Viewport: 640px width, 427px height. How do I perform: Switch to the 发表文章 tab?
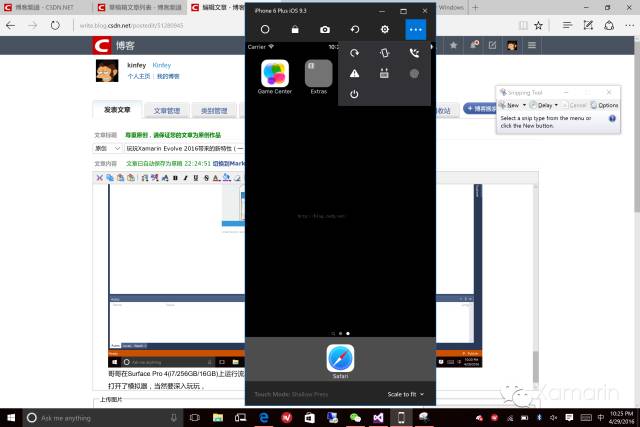coord(117,110)
